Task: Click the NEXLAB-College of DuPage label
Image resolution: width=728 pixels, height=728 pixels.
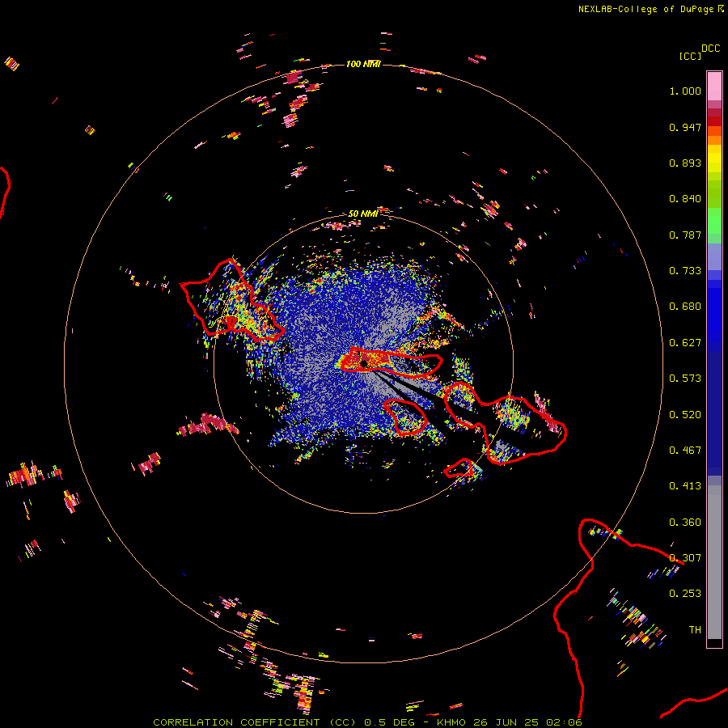Action: click(x=646, y=9)
